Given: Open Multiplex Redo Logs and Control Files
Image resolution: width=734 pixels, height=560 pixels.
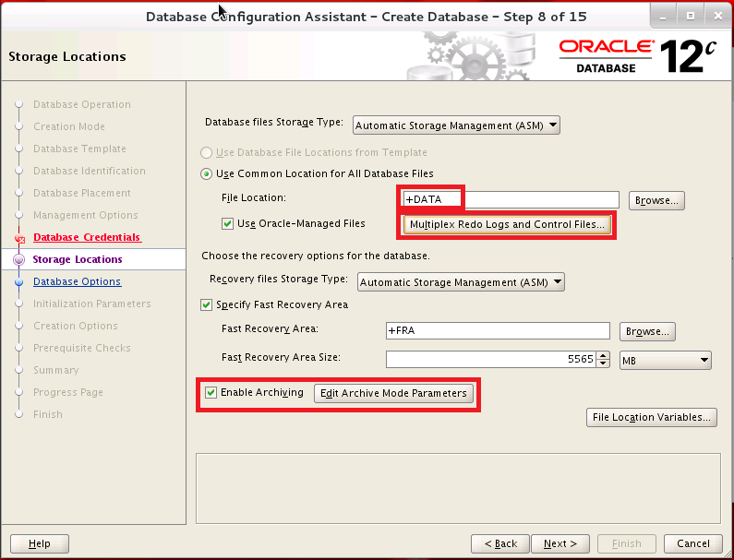Looking at the screenshot, I should click(x=507, y=224).
